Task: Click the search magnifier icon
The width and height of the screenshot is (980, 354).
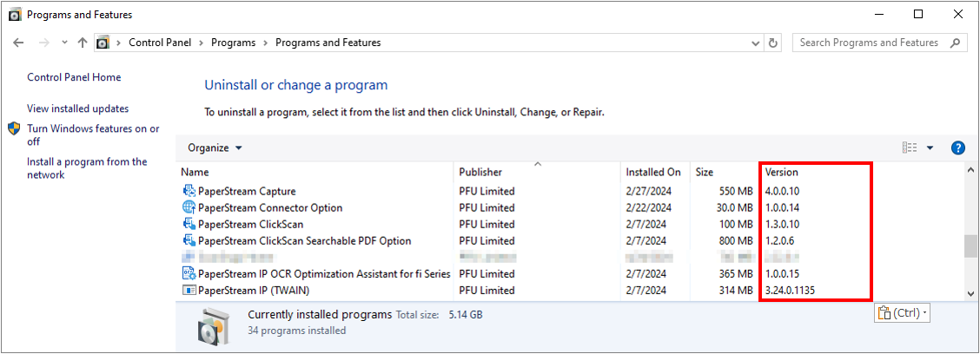Action: pos(955,43)
